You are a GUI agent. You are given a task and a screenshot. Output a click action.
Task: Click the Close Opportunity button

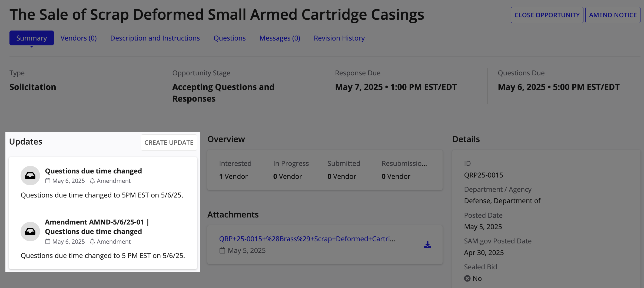547,15
